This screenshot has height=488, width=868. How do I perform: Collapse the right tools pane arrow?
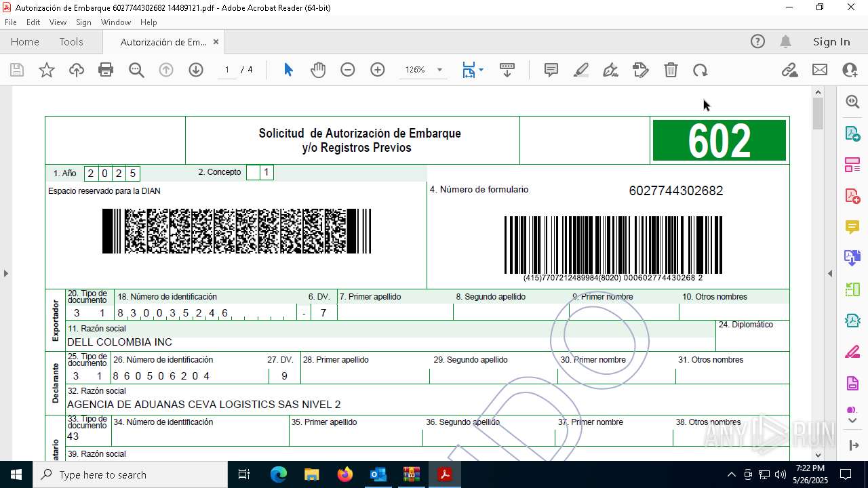pos(830,273)
